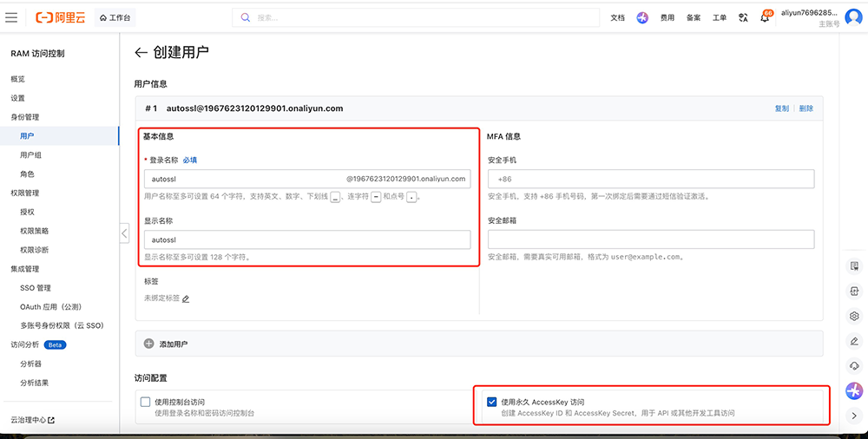This screenshot has width=868, height=439.
Task: Expand the right sidebar chevron arrow
Action: (854, 416)
